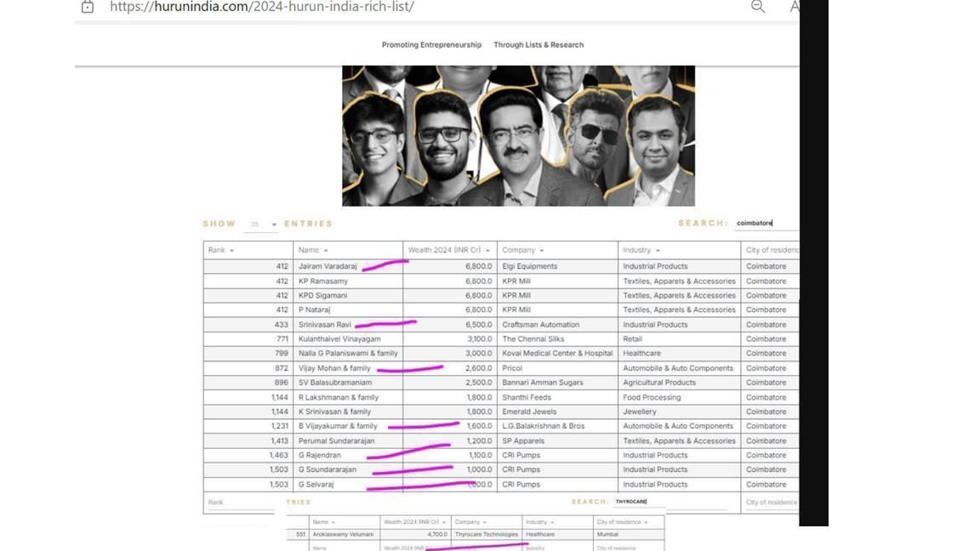Select the name KP Ramasamy
The height and width of the screenshot is (551, 980).
(323, 281)
